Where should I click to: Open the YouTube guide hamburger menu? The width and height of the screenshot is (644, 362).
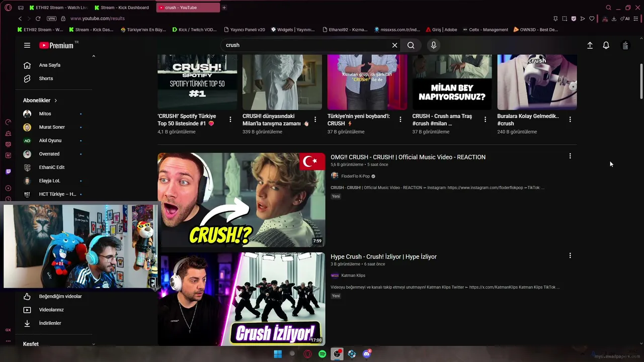(x=27, y=45)
